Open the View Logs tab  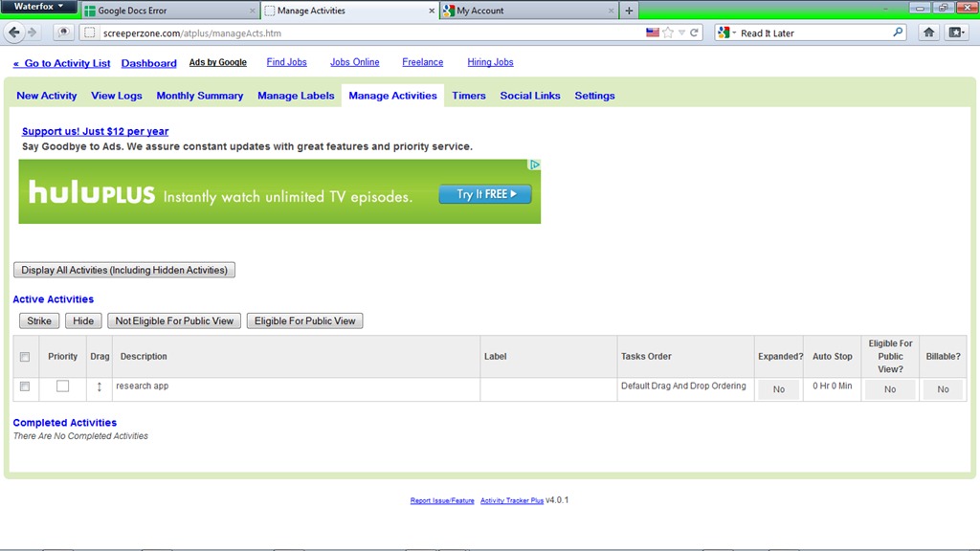[116, 96]
